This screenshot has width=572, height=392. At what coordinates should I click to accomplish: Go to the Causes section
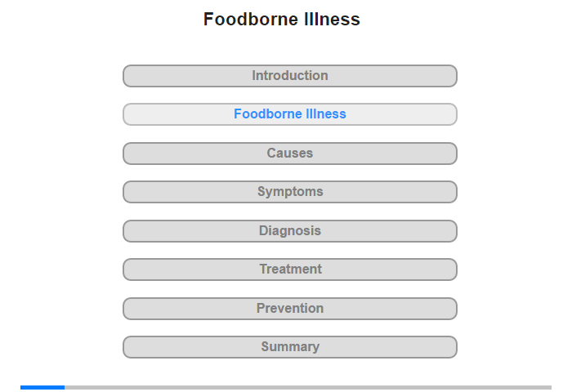[289, 154]
